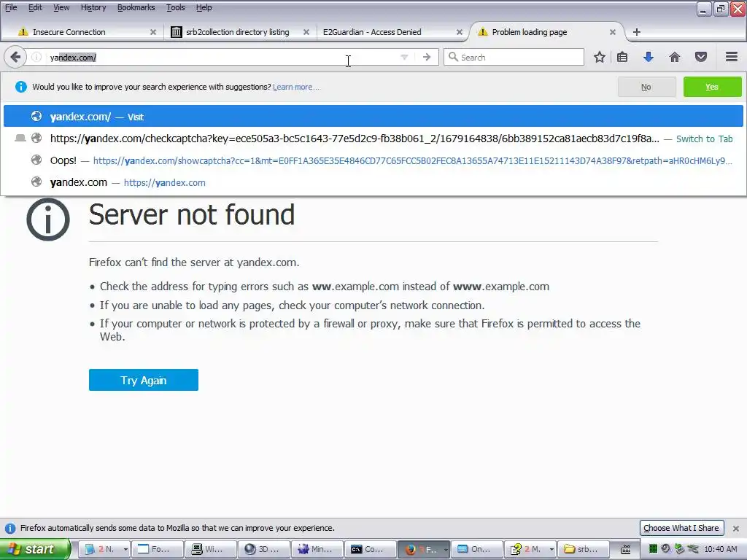
Task: Open a new tab with plus button
Action: (636, 32)
